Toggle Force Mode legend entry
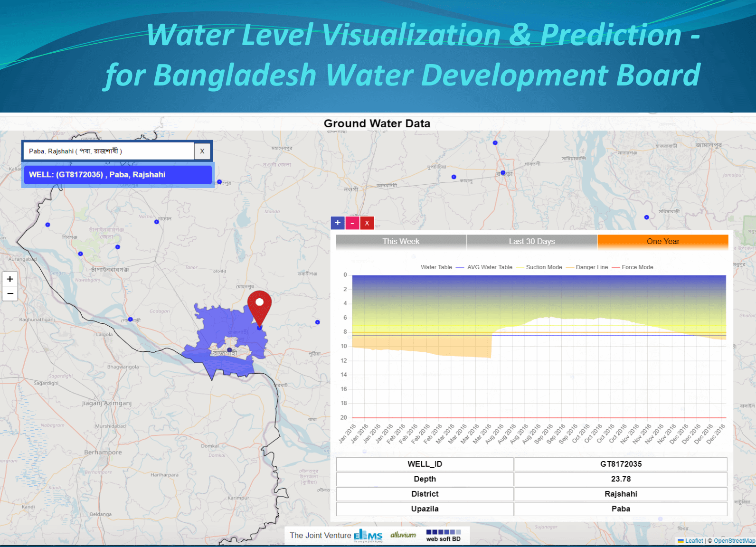 [x=633, y=267]
